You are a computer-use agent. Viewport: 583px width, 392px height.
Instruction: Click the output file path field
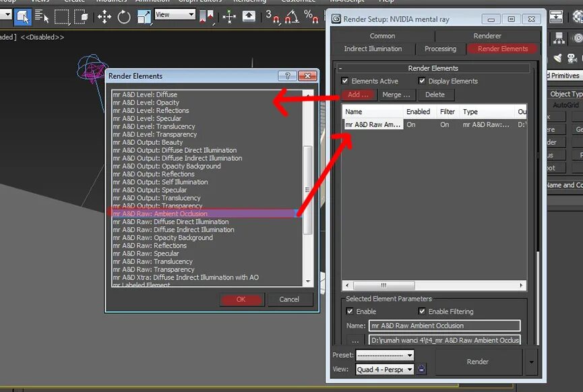pyautogui.click(x=445, y=340)
